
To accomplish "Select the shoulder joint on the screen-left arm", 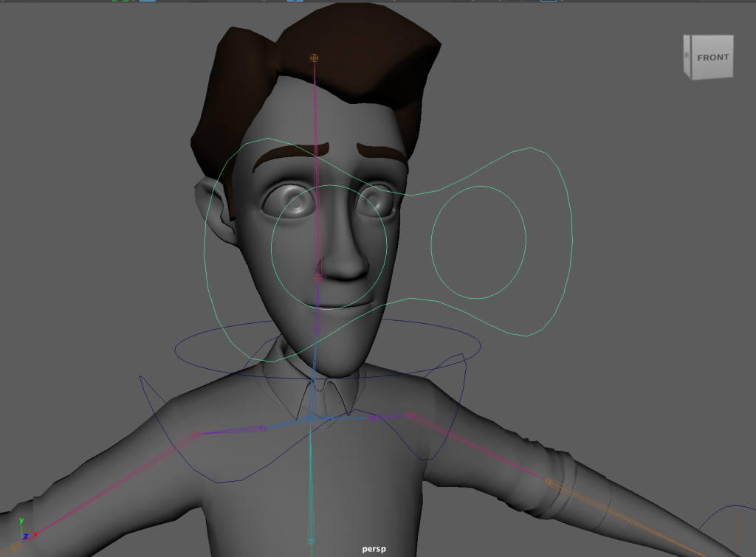I will click(x=196, y=435).
